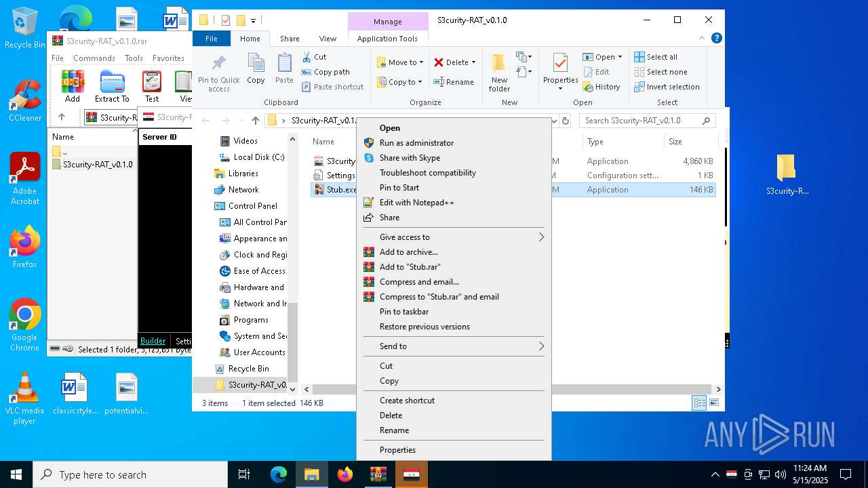The width and height of the screenshot is (868, 488).
Task: Open the File tab
Action: [212, 39]
